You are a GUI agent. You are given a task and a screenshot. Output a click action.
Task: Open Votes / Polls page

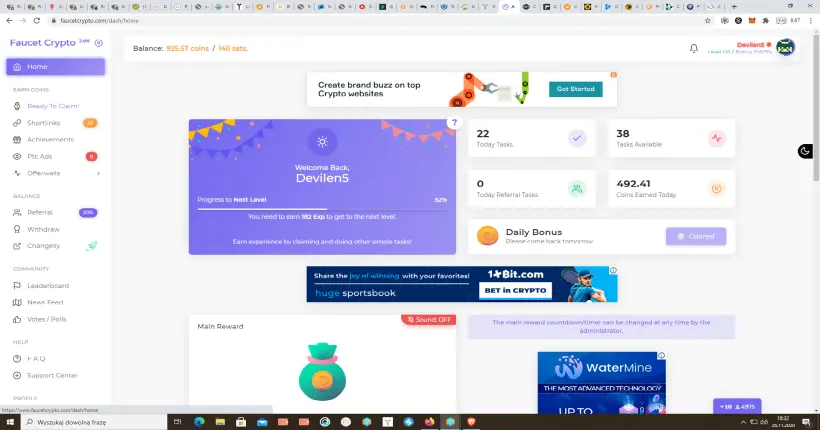coord(47,319)
